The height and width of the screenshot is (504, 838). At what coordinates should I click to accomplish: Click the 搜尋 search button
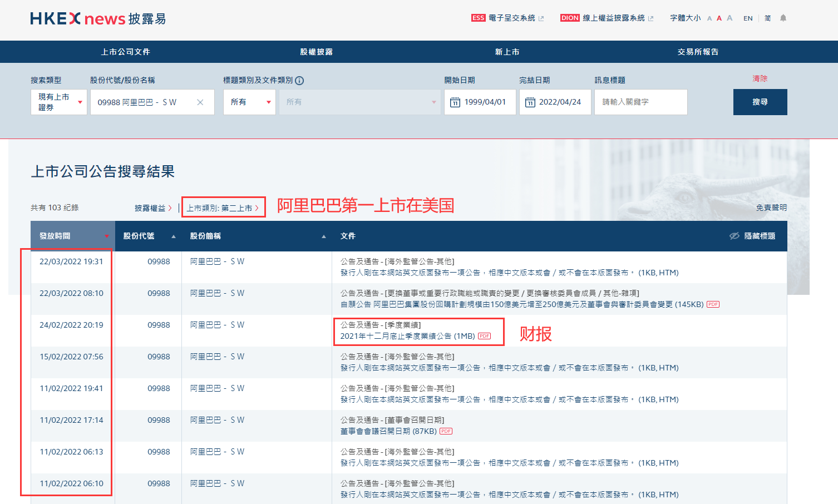point(760,102)
